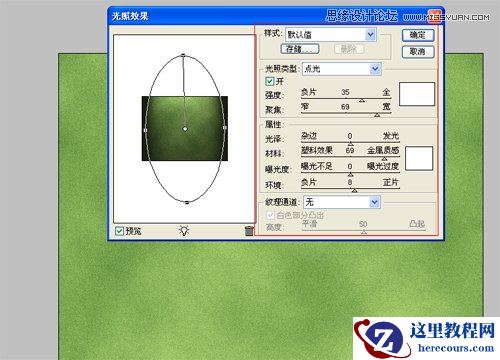The height and width of the screenshot is (360, 500).
Task: Click the 凸起 label
Action: coord(417,224)
